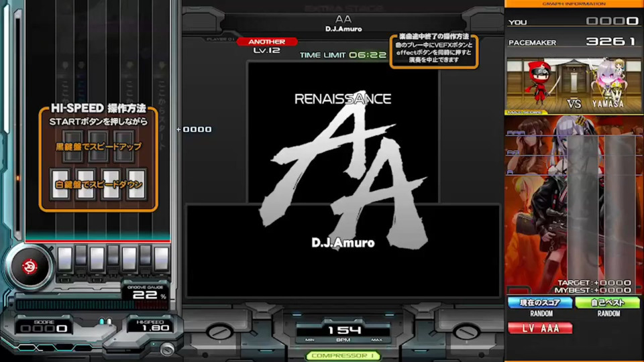This screenshot has height=362, width=644.
Task: Click the right round knob on the console
Action: (x=467, y=332)
